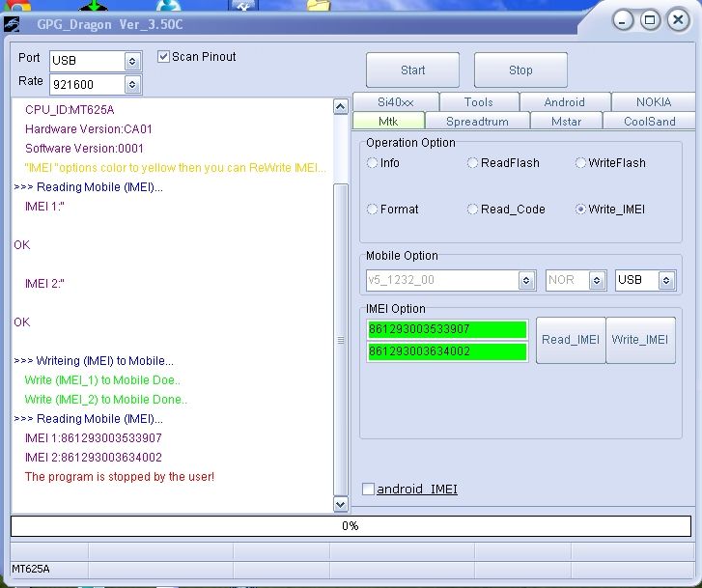This screenshot has height=588, width=702.
Task: Pick the Read_Code operation option
Action: pyautogui.click(x=473, y=210)
